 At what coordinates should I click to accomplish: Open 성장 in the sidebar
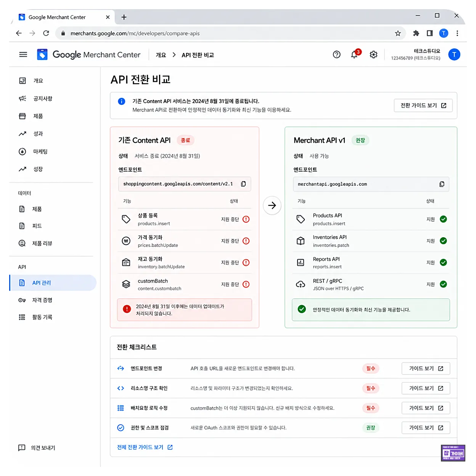click(53, 169)
